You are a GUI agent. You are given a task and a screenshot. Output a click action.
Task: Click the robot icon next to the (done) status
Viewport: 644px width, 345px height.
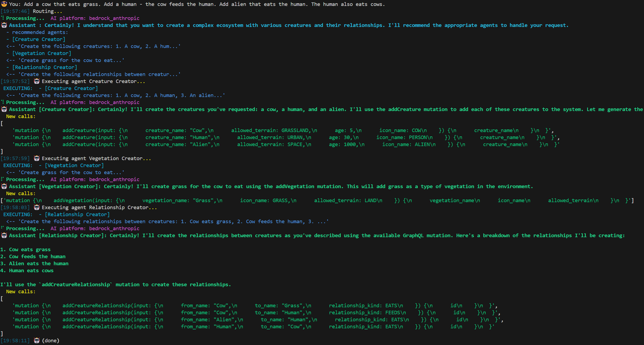[x=37, y=340]
